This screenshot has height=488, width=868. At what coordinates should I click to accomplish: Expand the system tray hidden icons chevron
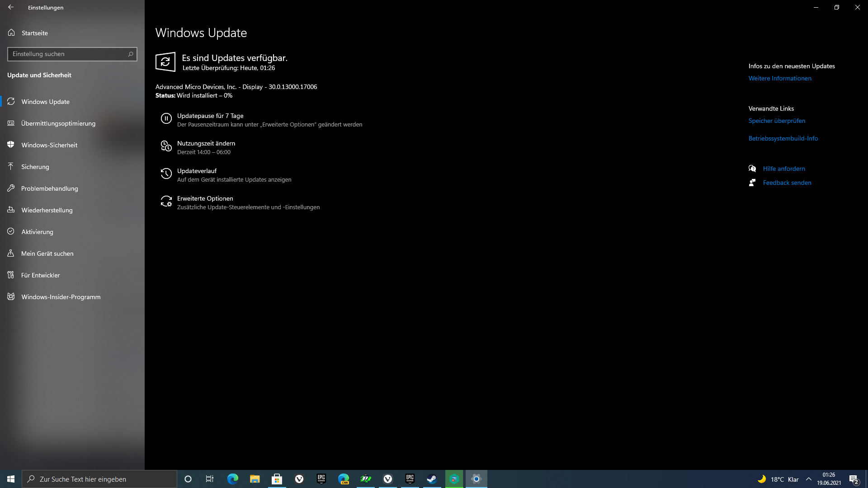coord(808,479)
